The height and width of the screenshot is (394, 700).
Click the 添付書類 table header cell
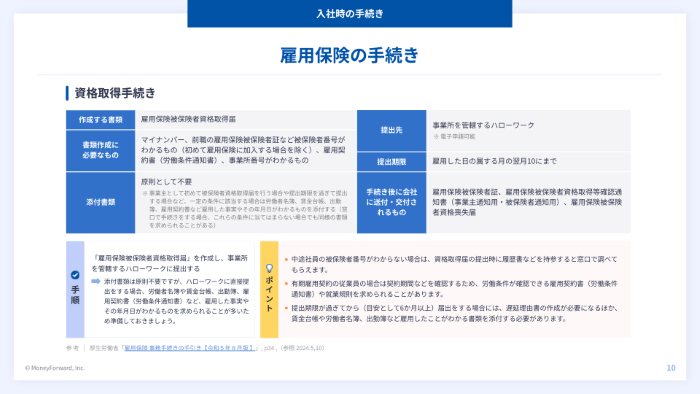tap(100, 203)
